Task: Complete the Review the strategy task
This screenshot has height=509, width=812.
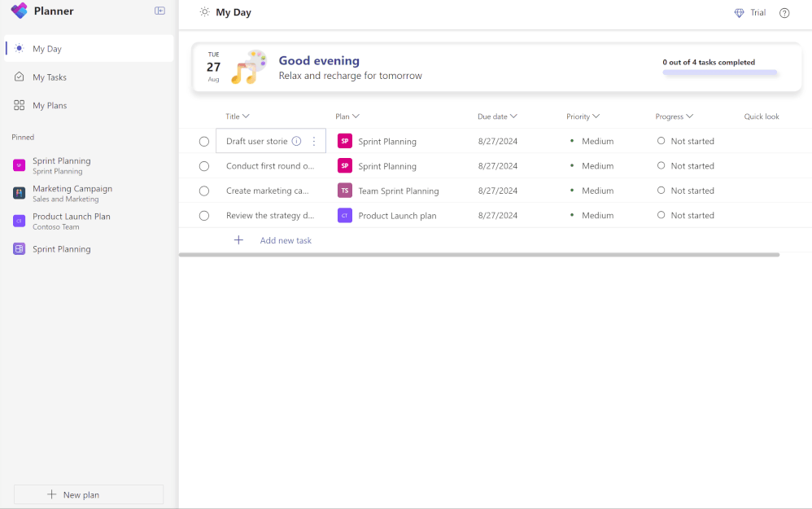Action: click(204, 216)
